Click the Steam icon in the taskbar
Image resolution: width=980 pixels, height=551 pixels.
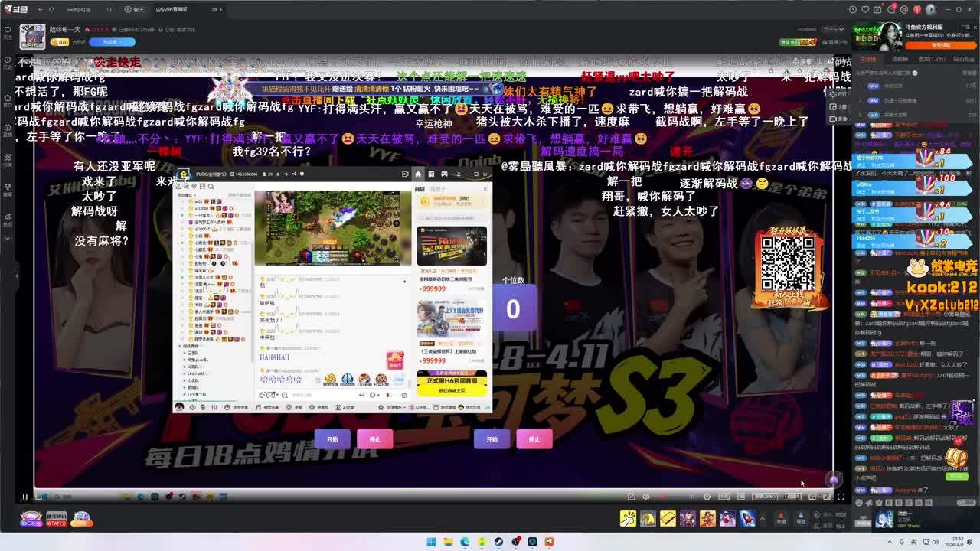coord(498,542)
